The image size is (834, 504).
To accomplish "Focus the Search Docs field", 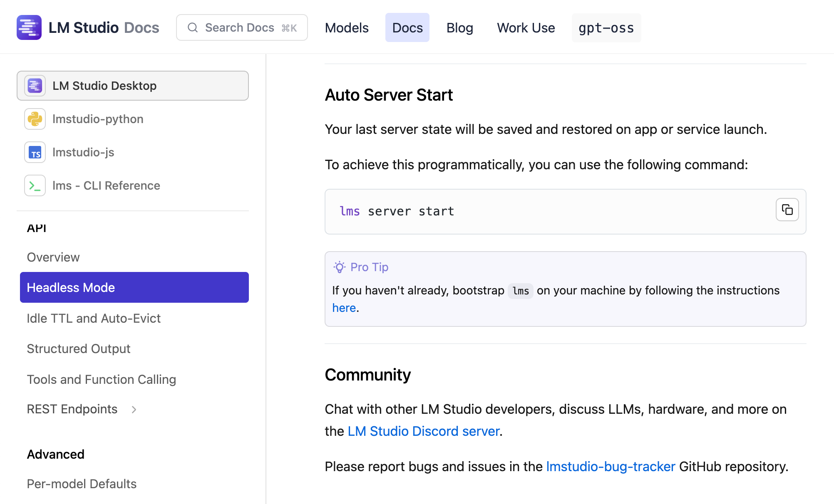I will 241,27.
